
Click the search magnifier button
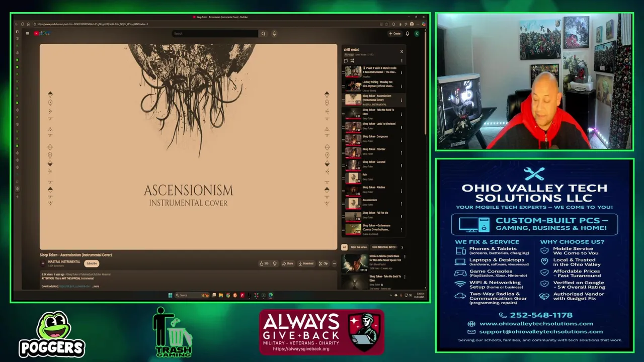(x=263, y=34)
